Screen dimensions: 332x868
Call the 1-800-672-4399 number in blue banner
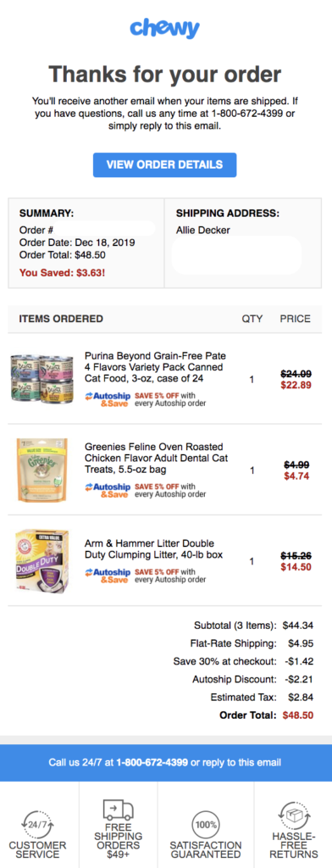152,762
